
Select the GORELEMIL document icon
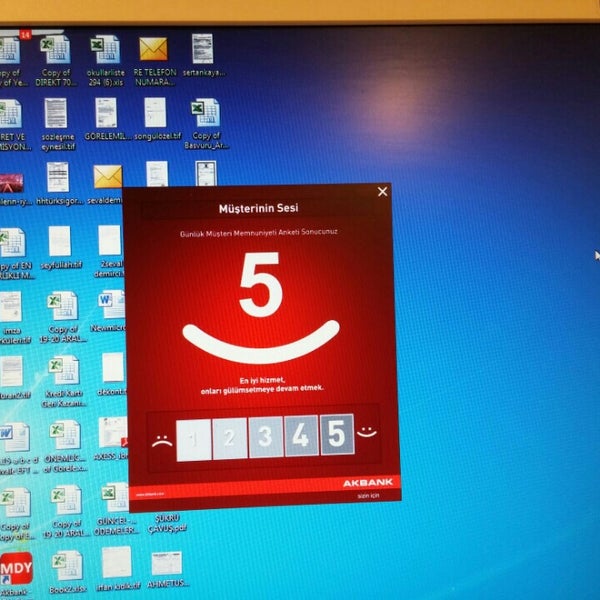107,119
